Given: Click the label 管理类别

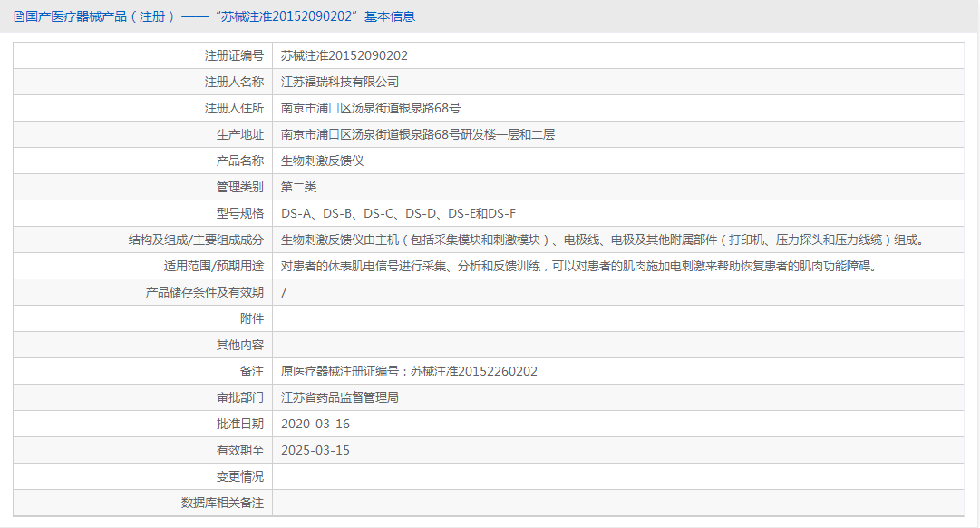Looking at the screenshot, I should pyautogui.click(x=240, y=187).
